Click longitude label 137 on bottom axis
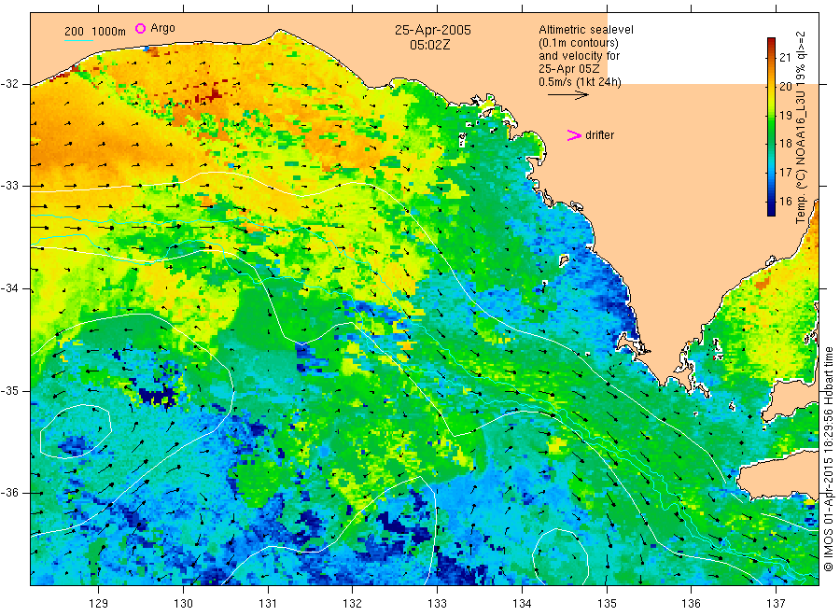Viewport: 840px width, 616px height. pyautogui.click(x=776, y=604)
